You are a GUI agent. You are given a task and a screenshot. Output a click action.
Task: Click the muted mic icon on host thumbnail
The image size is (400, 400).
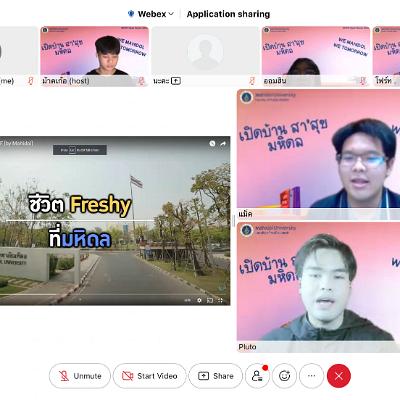click(x=141, y=81)
